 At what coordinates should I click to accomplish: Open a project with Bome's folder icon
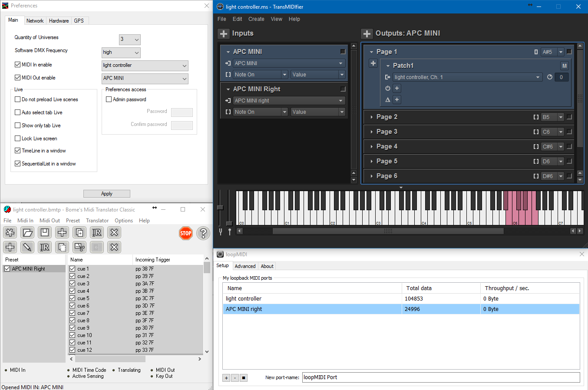coord(27,232)
